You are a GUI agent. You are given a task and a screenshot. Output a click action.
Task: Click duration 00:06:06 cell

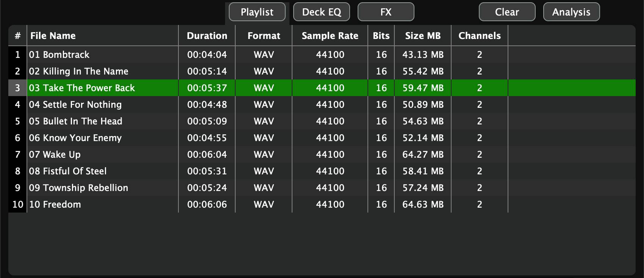click(x=207, y=204)
